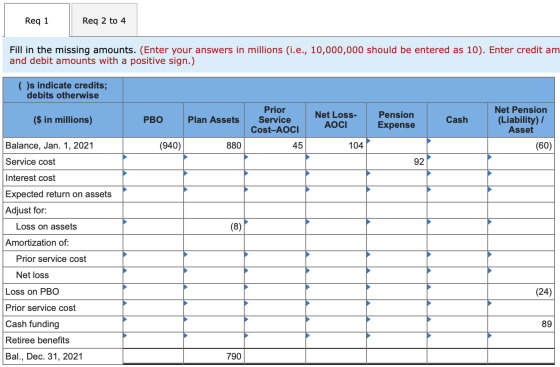Click Net loss row Net Loss-AOCI cell
The height and width of the screenshot is (367, 560).
click(x=336, y=275)
